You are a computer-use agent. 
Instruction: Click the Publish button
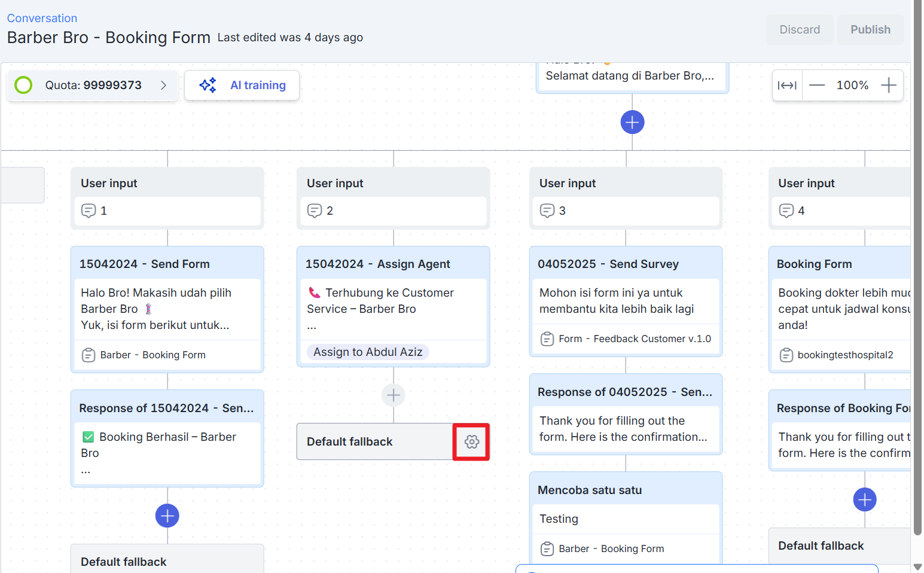pos(870,29)
